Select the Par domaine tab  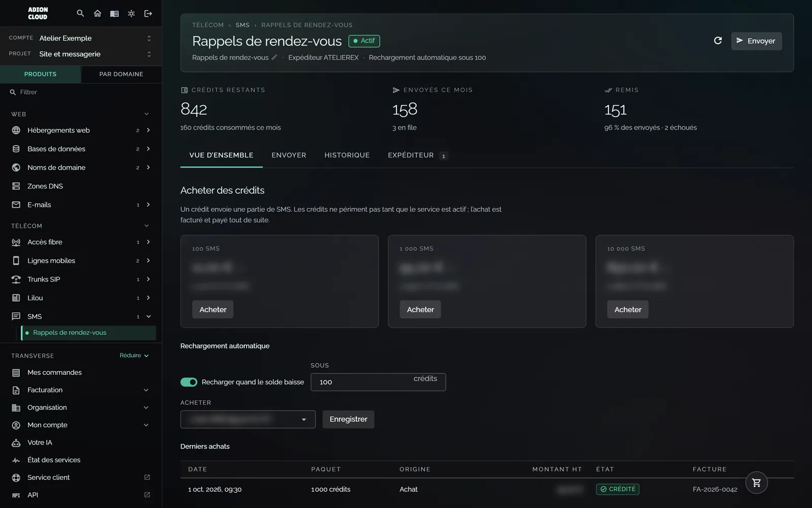point(121,74)
